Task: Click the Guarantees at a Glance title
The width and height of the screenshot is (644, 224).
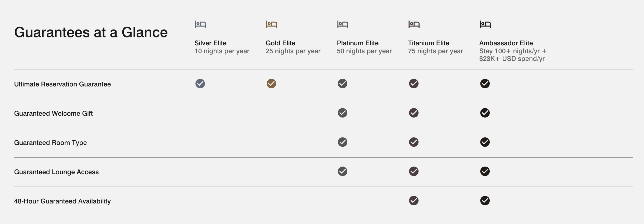Action: pyautogui.click(x=91, y=32)
